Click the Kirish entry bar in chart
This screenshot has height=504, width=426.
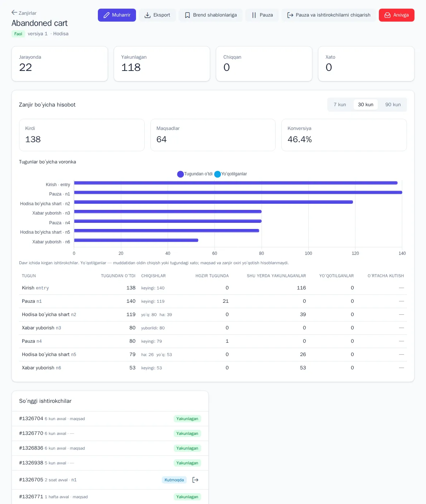click(236, 183)
